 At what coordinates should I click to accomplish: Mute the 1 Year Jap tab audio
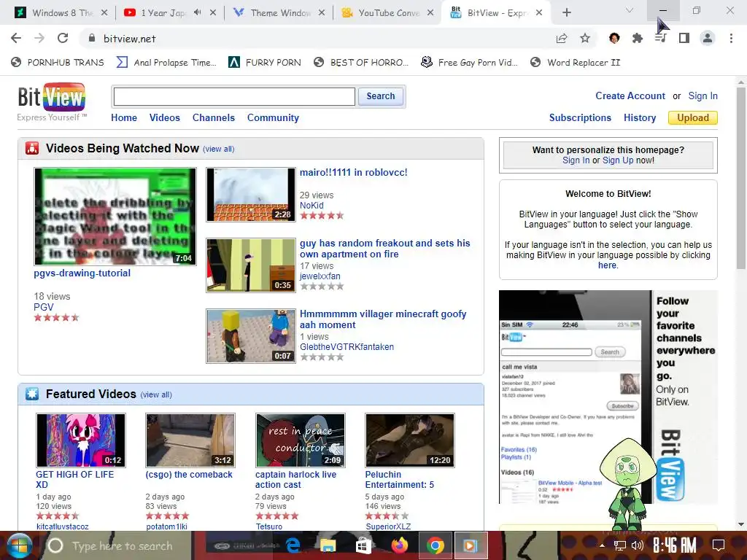pyautogui.click(x=198, y=13)
